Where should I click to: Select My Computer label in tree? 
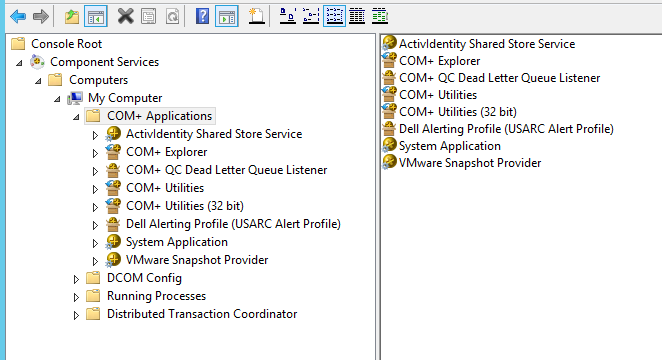125,98
